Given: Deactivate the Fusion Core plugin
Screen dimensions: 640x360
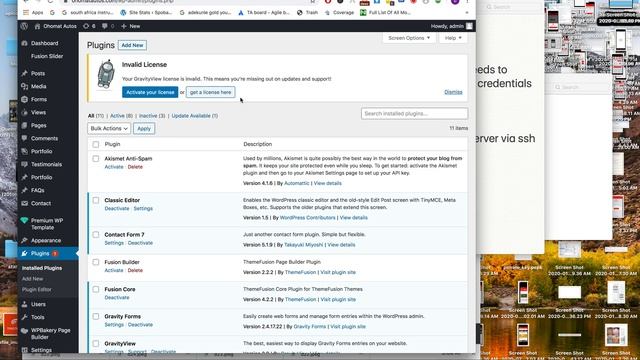Looking at the screenshot, I should point(117,298).
